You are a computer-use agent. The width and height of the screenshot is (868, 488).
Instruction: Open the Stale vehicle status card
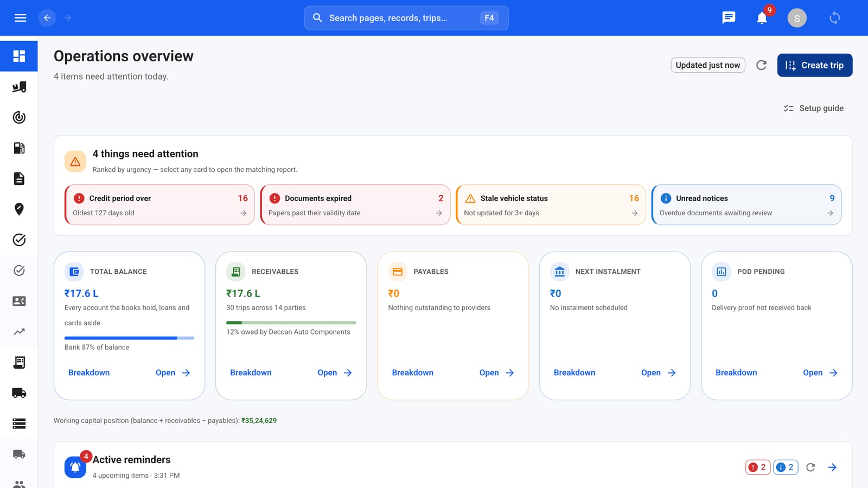tap(551, 205)
